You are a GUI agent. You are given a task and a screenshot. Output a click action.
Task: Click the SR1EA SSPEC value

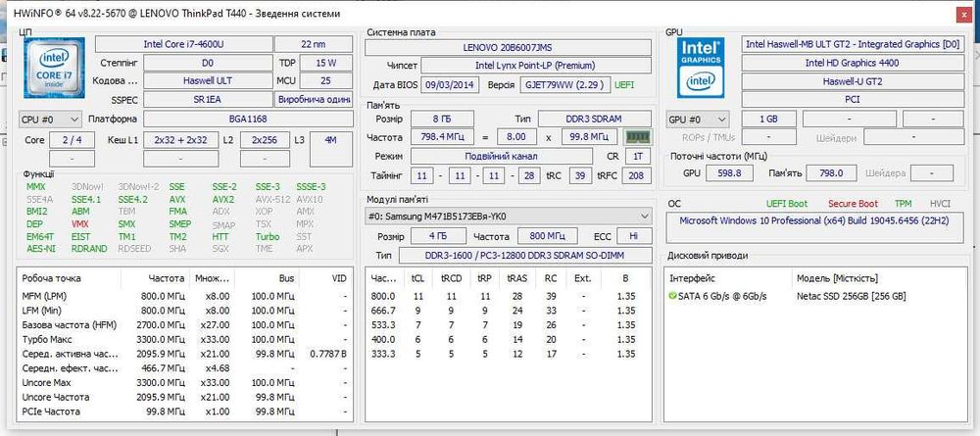[208, 100]
